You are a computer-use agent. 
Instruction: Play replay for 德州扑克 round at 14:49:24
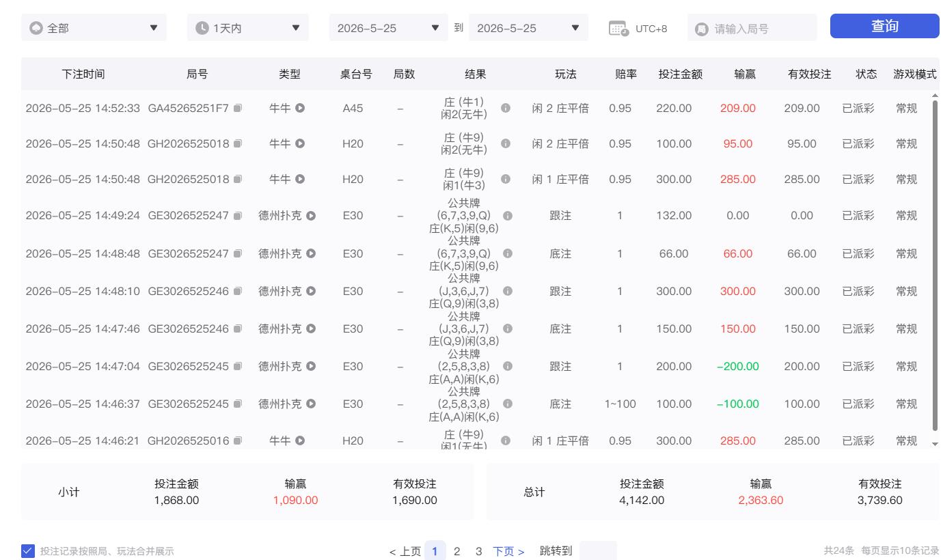(x=311, y=216)
